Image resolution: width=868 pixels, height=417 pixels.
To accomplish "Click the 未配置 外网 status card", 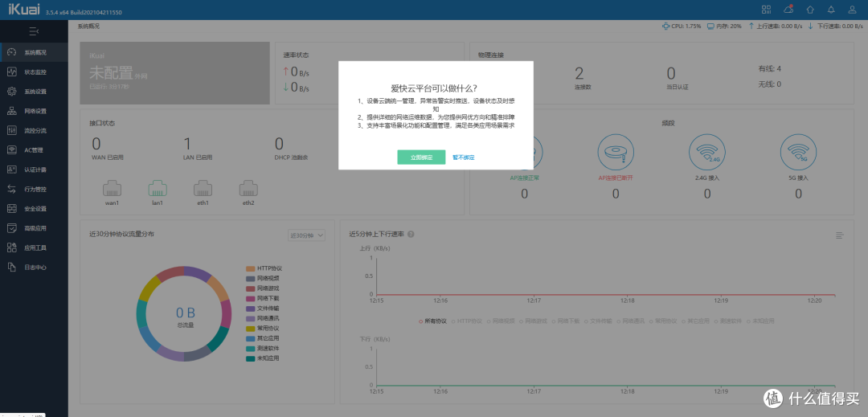I will [174, 72].
